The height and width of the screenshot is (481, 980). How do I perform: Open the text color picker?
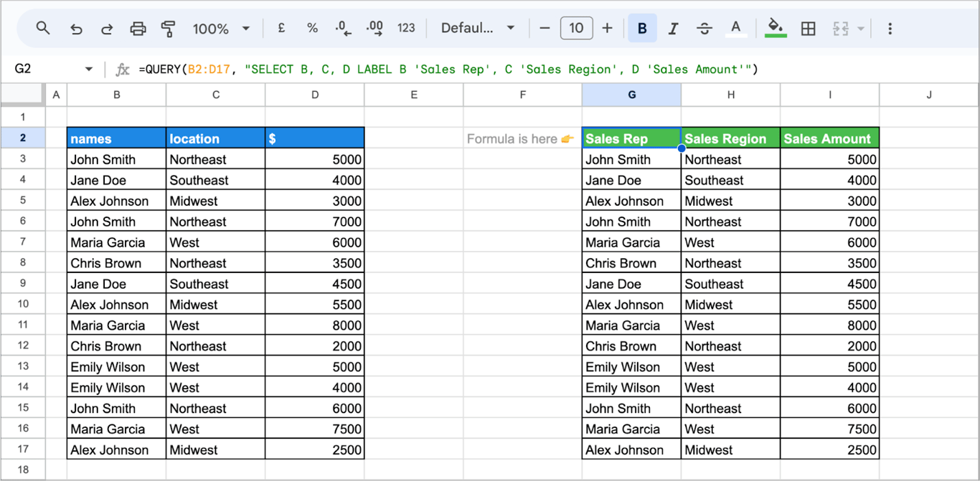(735, 28)
